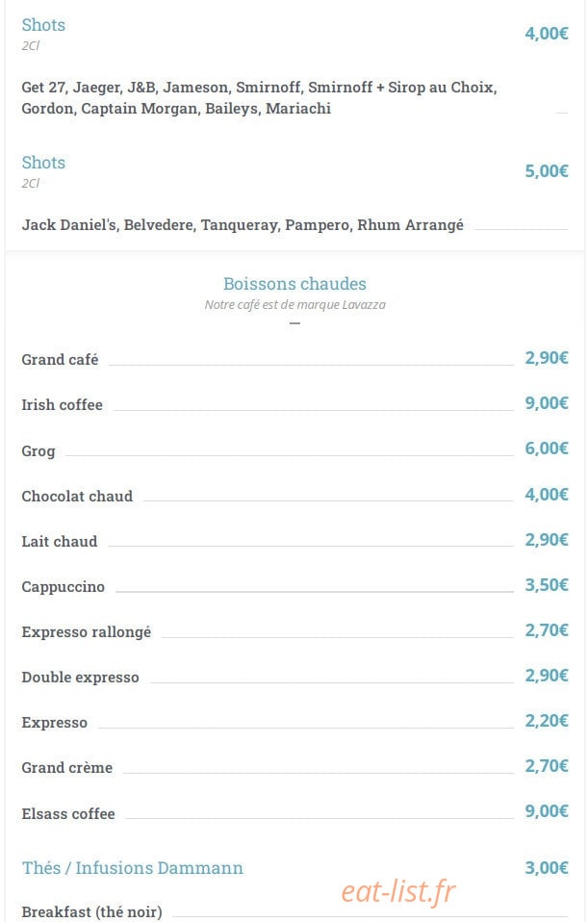Select the Grand café menu item

click(60, 359)
